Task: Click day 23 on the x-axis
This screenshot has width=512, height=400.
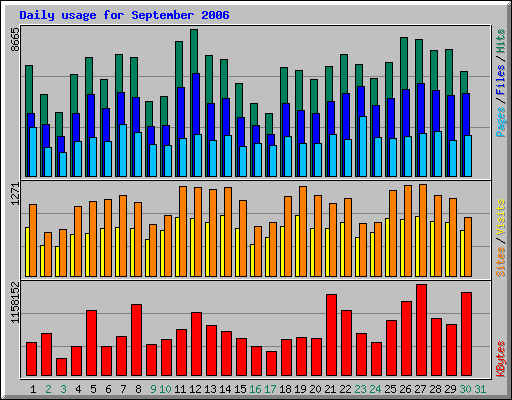Action: pyautogui.click(x=360, y=389)
